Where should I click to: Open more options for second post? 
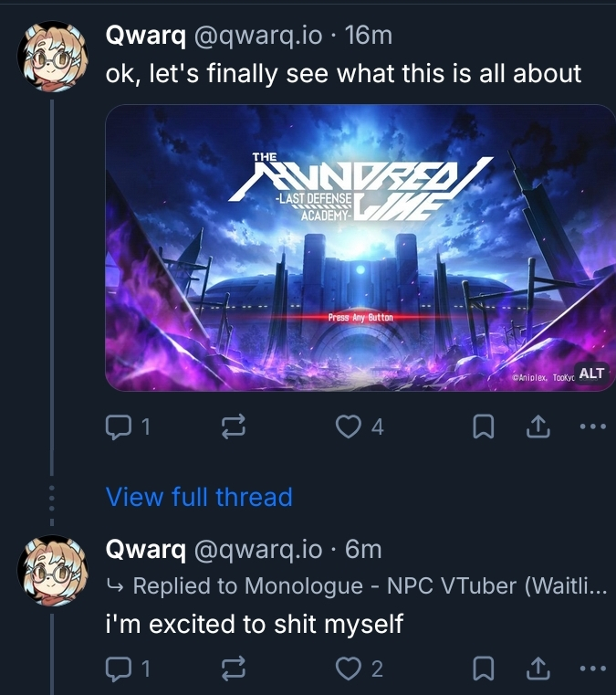(592, 669)
